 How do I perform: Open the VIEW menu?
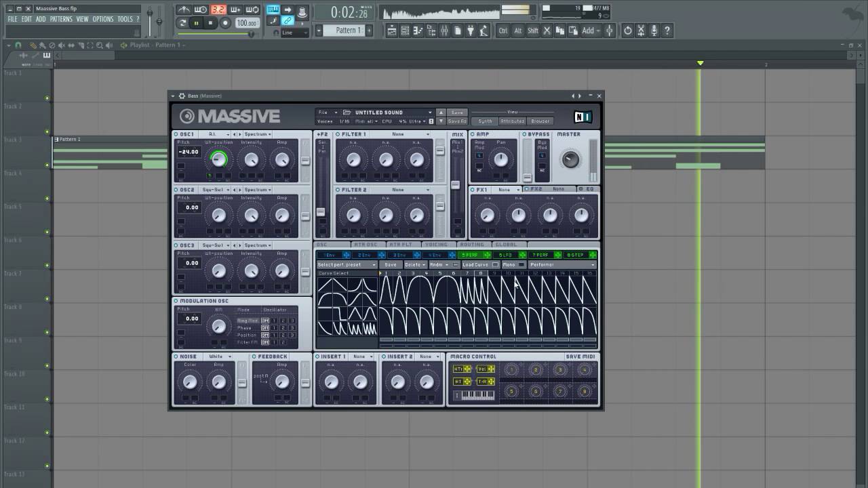pyautogui.click(x=82, y=19)
